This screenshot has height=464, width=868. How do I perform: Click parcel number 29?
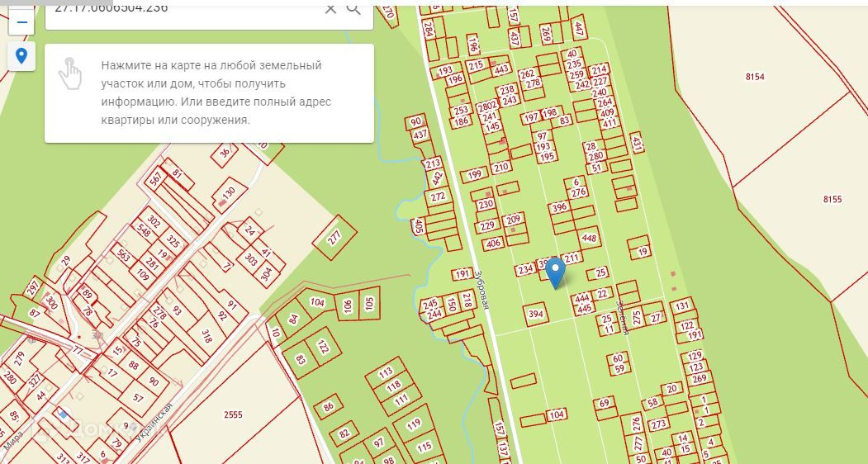pyautogui.click(x=66, y=260)
